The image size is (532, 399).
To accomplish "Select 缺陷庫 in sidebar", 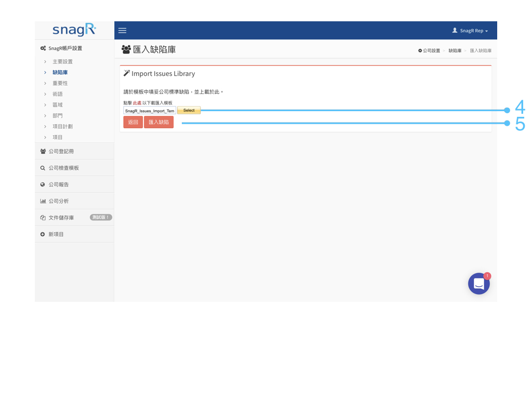I will pos(60,72).
